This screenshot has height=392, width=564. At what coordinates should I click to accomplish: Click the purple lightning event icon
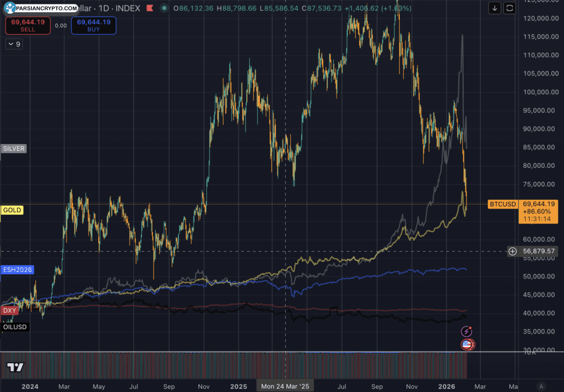467,331
